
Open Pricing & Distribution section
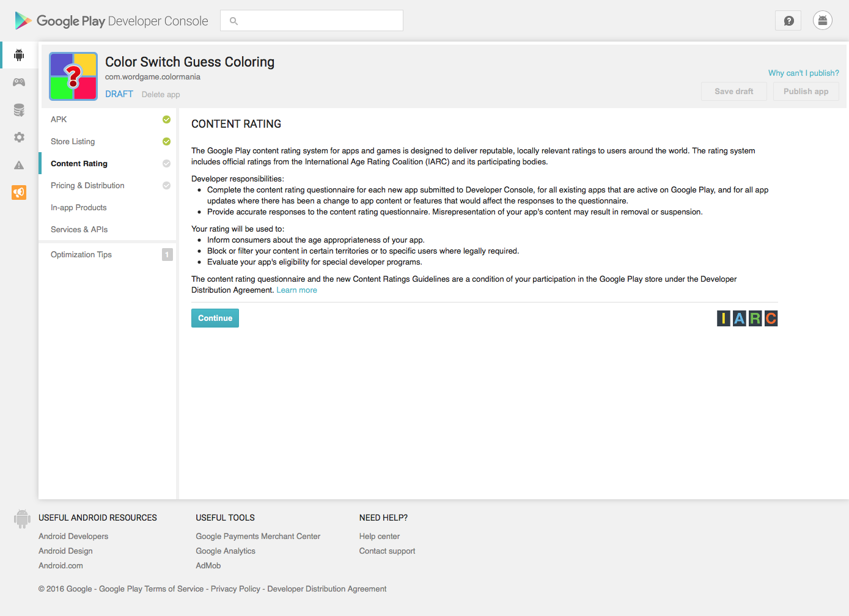click(108, 186)
